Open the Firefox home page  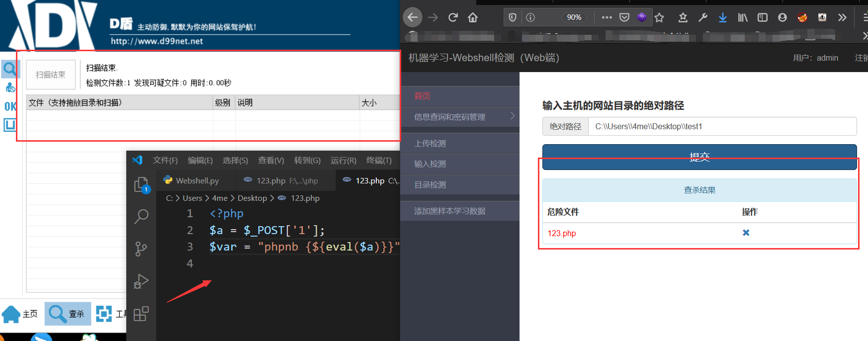pos(473,17)
